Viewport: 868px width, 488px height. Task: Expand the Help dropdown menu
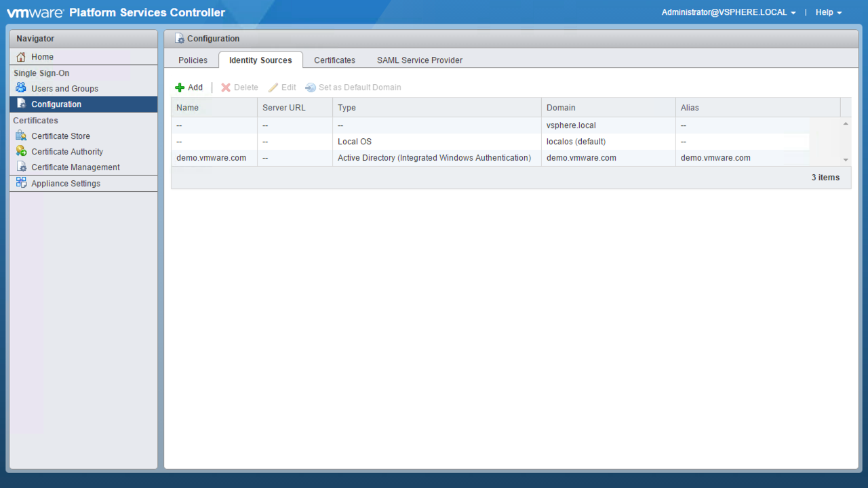(x=828, y=12)
